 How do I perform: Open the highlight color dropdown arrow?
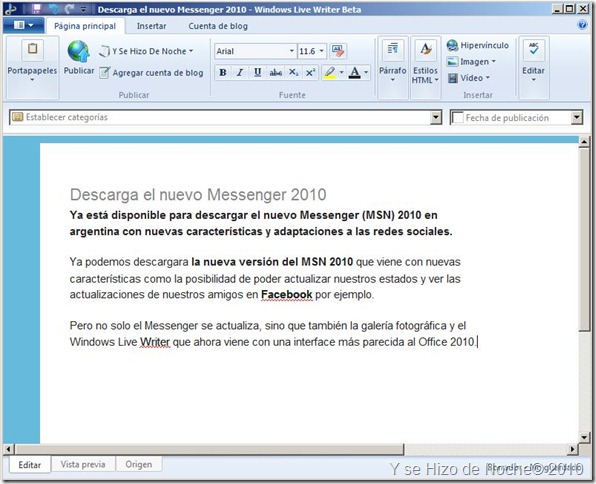tap(341, 72)
